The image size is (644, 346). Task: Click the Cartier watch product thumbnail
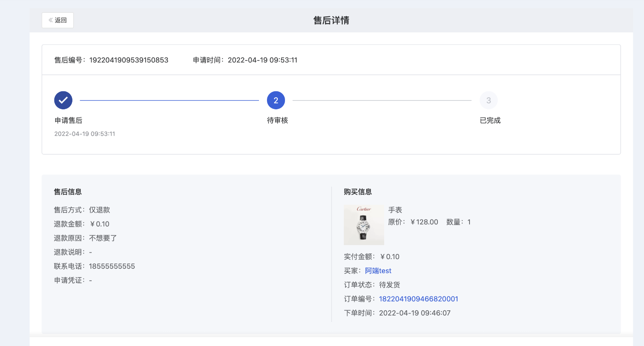[364, 225]
